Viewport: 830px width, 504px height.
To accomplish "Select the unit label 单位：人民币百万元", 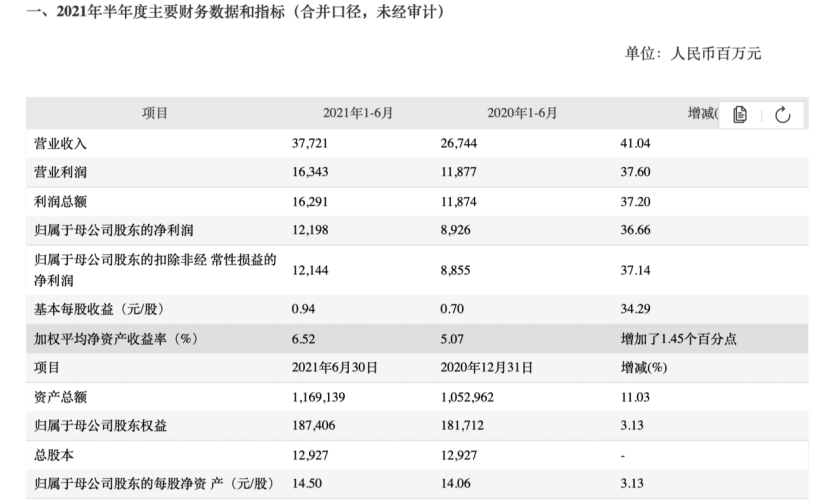I will [x=693, y=53].
